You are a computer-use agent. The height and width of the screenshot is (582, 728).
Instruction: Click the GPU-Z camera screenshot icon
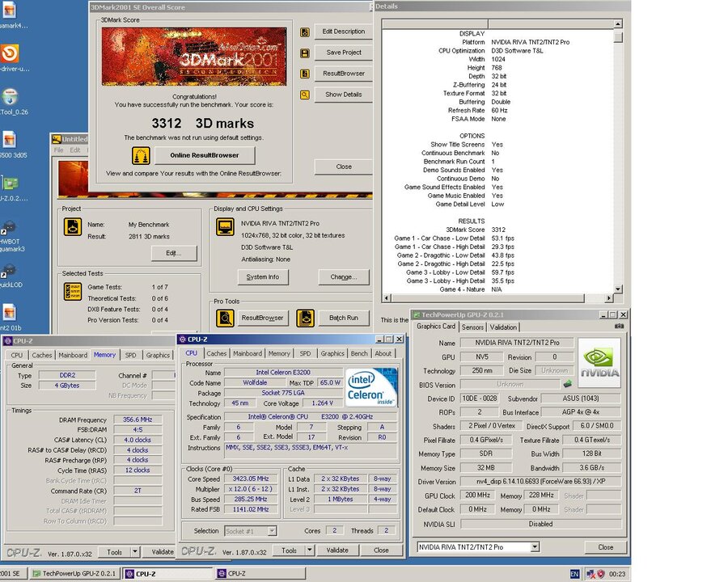[619, 327]
